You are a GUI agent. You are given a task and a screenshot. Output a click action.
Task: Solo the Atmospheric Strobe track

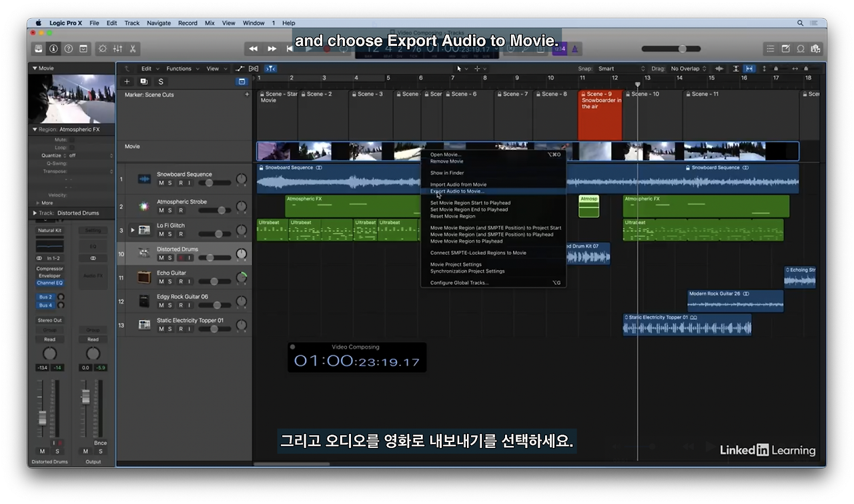pos(169,210)
